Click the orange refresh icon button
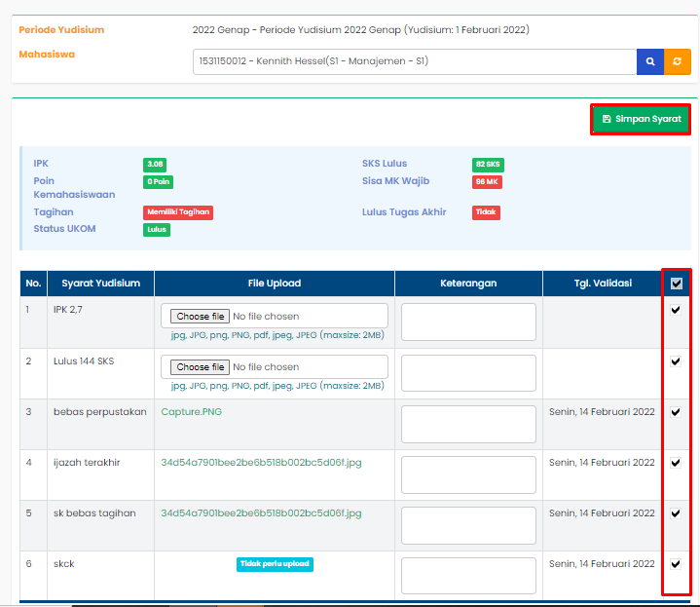The height and width of the screenshot is (607, 700). [x=677, y=62]
